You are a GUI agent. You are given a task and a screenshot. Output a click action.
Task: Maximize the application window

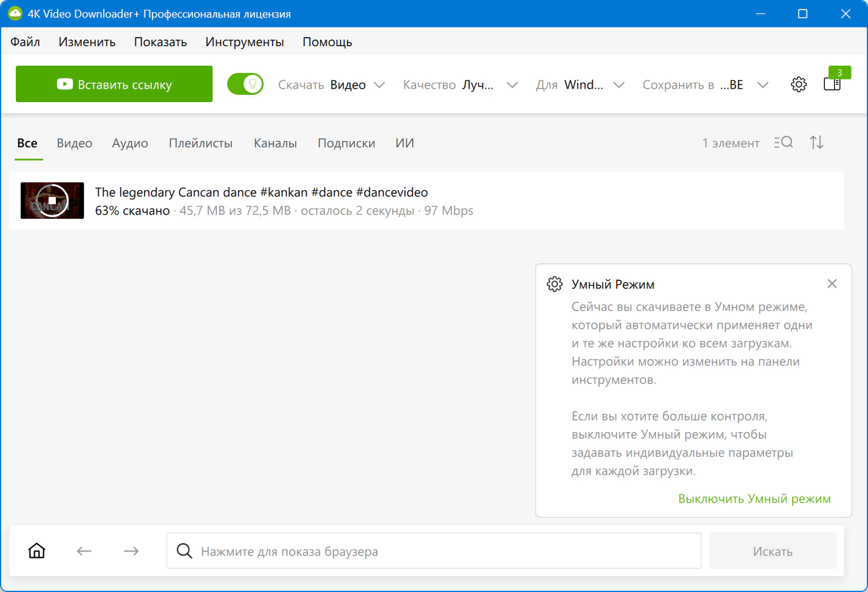802,13
